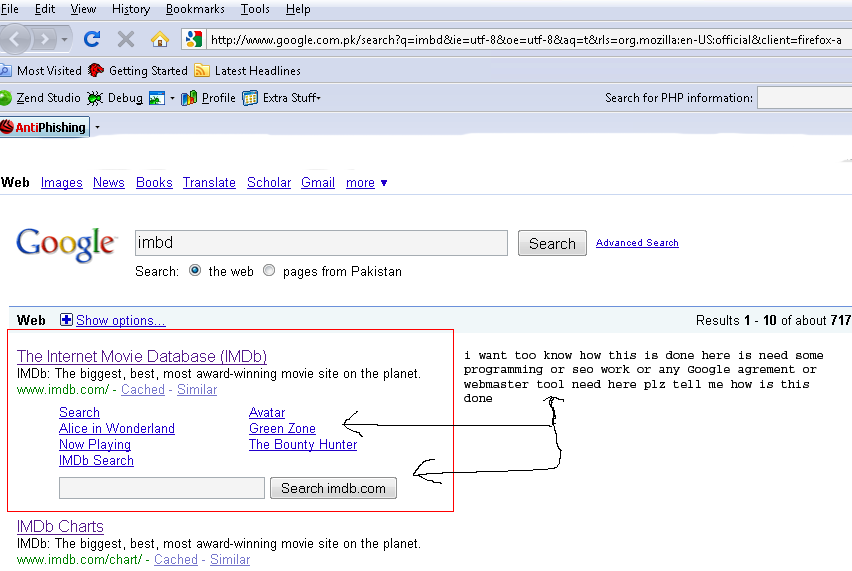
Task: Open Cached link for www.imdb.com/
Action: pyautogui.click(x=143, y=390)
